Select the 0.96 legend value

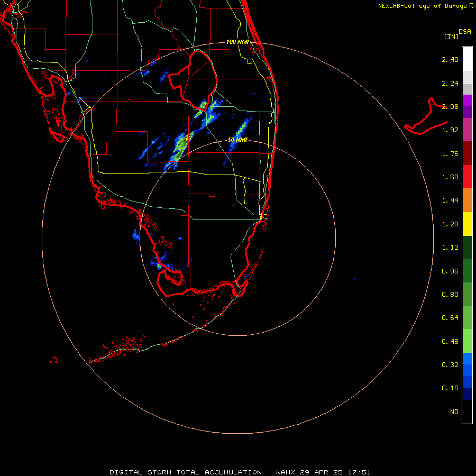click(x=450, y=271)
